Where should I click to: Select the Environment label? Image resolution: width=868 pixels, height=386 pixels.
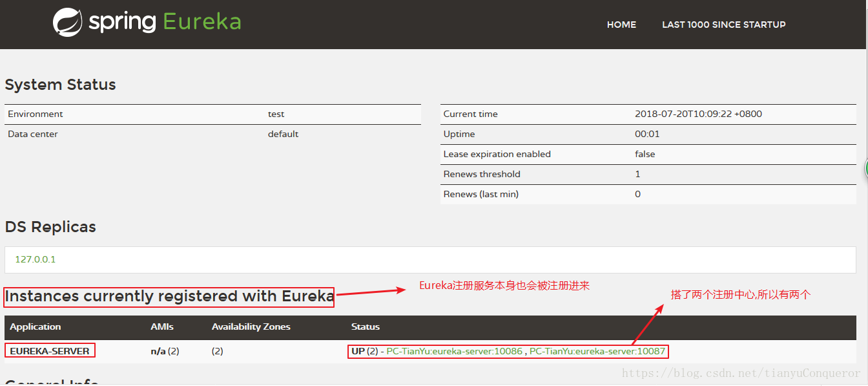(36, 114)
